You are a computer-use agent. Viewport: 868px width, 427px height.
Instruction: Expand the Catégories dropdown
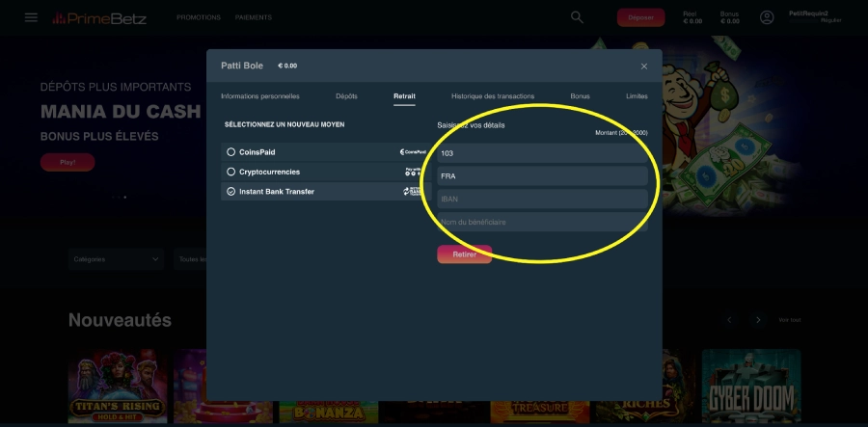[x=116, y=259]
